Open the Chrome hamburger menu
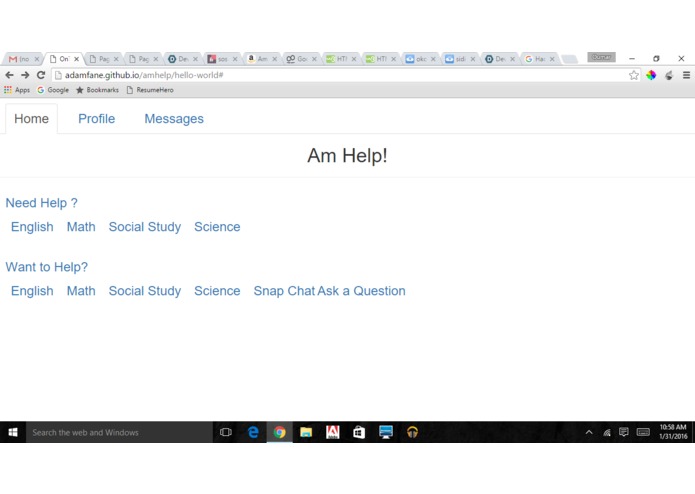 [x=686, y=75]
